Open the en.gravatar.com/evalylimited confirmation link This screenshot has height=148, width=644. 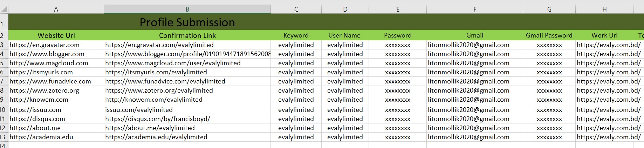click(x=159, y=45)
